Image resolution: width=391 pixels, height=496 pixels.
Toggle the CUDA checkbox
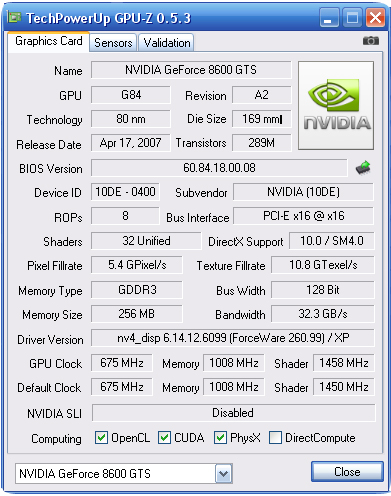164,438
